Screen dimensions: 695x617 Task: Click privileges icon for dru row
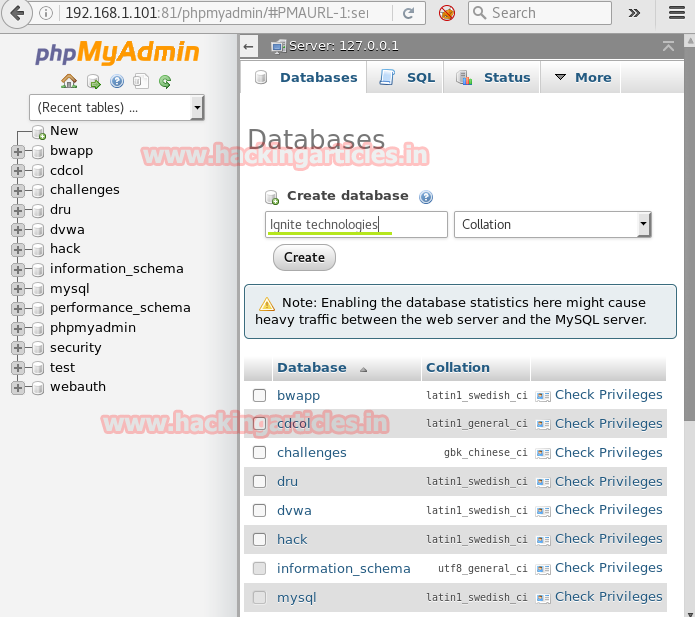[x=543, y=482]
